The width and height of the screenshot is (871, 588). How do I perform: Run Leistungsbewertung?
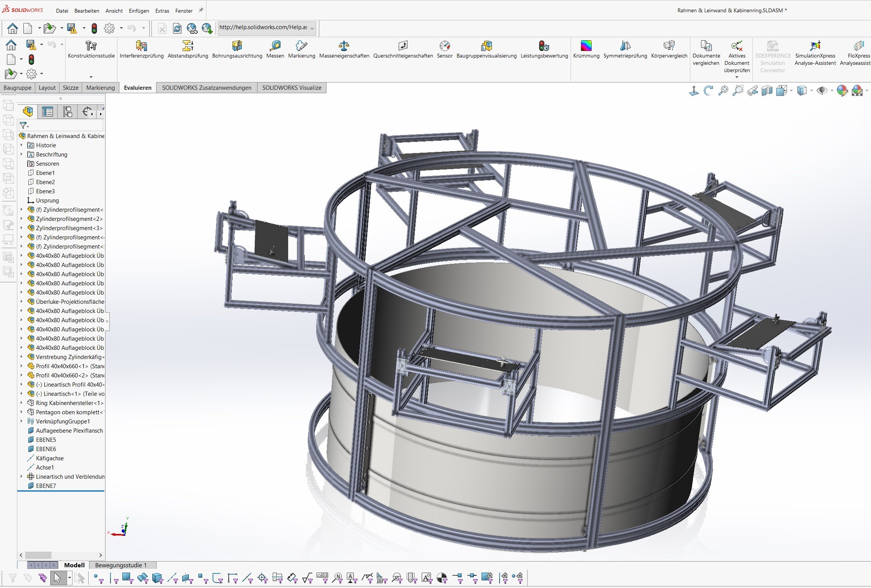544,50
